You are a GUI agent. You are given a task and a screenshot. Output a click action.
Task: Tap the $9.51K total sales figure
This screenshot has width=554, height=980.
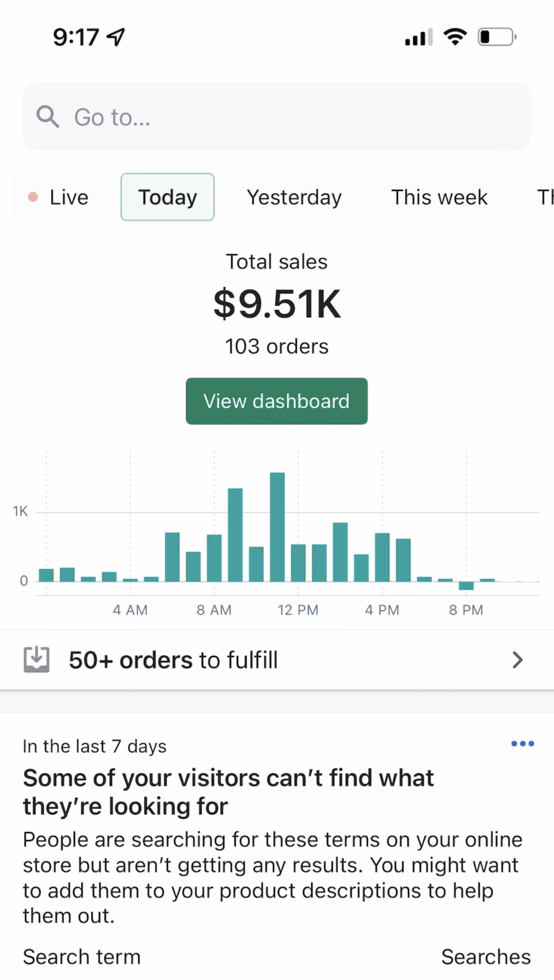277,304
